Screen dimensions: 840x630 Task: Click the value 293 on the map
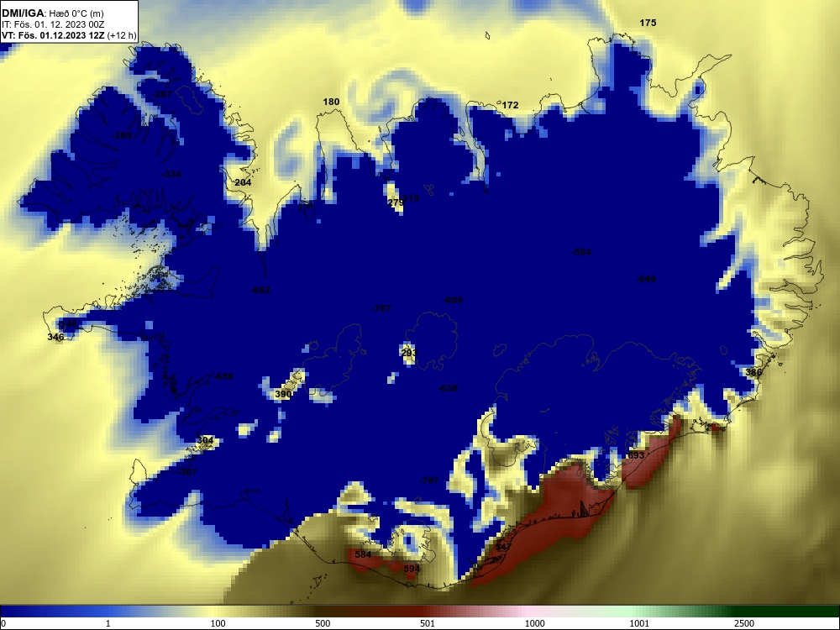[x=409, y=353]
